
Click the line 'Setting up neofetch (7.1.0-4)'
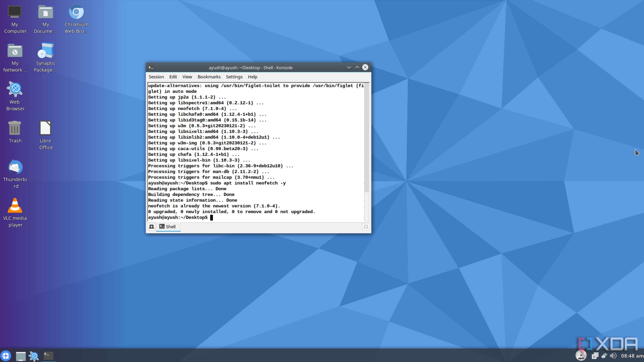click(x=192, y=109)
